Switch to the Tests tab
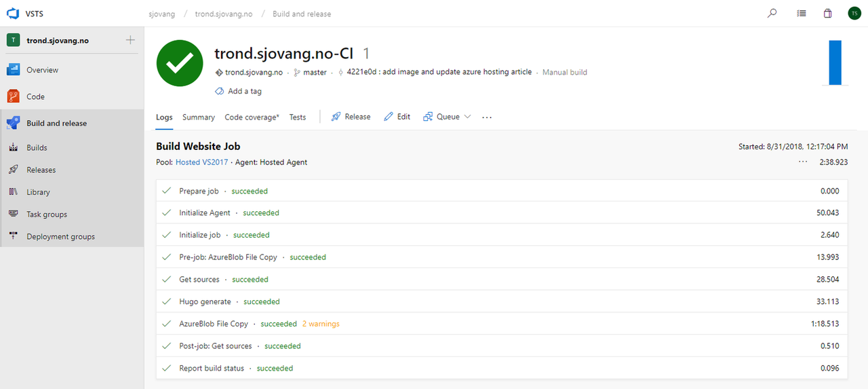Image resolution: width=868 pixels, height=389 pixels. pyautogui.click(x=298, y=117)
